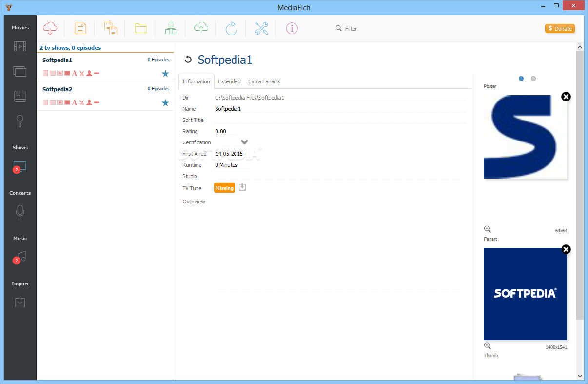This screenshot has height=384, width=588.
Task: Click the person actor icon on Softpedia2 row
Action: (x=89, y=102)
